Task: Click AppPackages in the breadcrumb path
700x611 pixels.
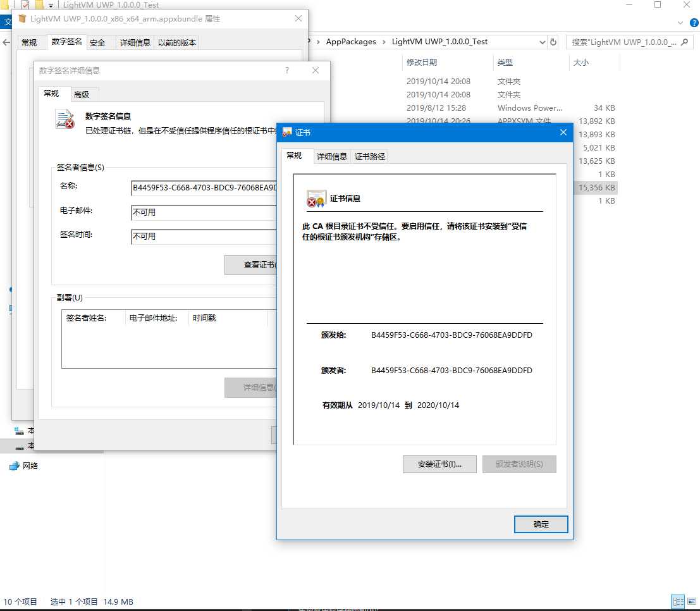Action: pos(351,42)
